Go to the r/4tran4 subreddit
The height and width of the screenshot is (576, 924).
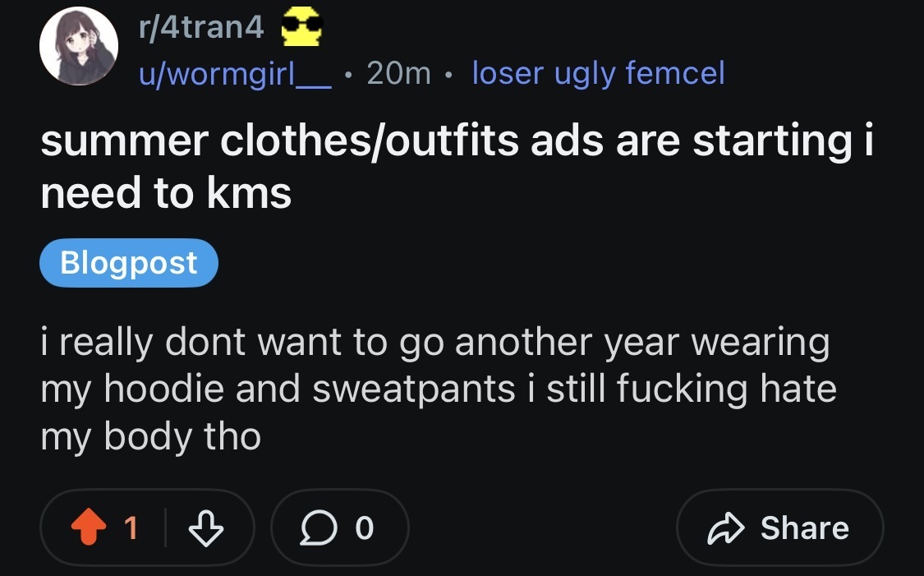coord(200,30)
